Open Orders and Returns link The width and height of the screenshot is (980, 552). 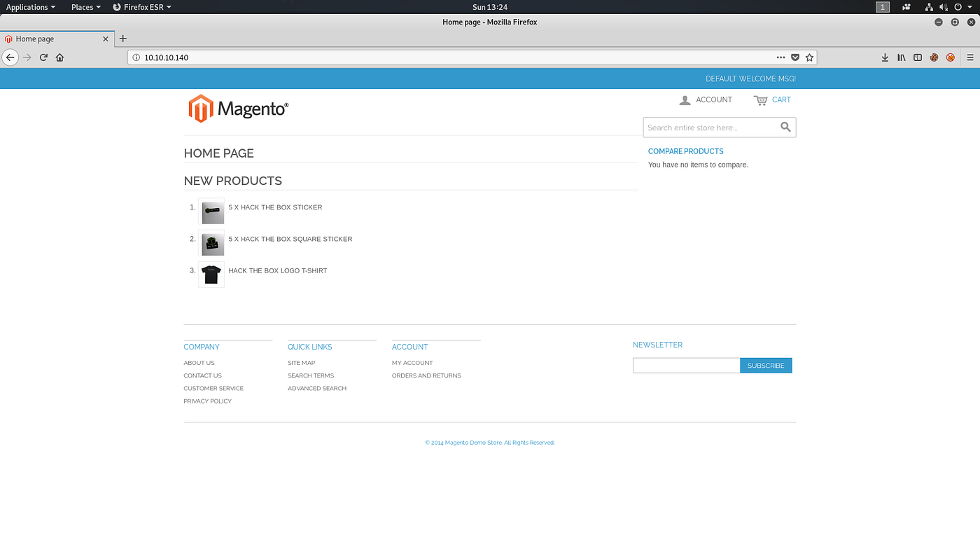[426, 375]
